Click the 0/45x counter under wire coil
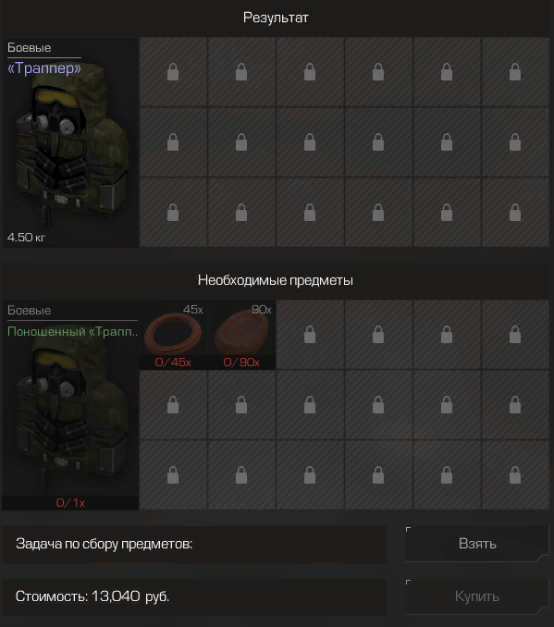This screenshot has height=627, width=554. 173,362
